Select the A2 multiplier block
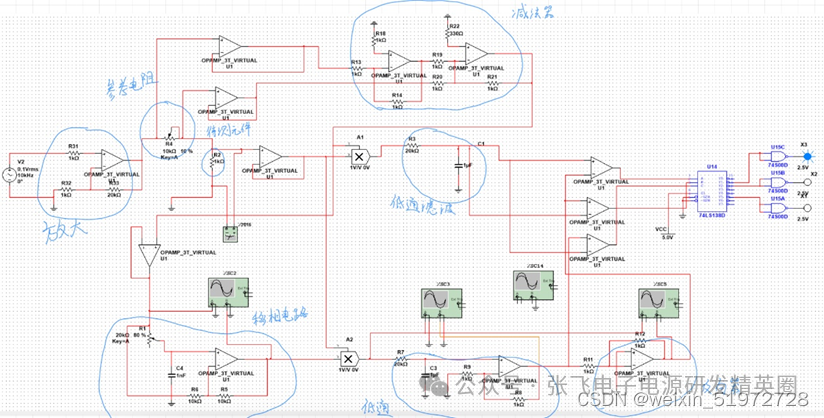This screenshot has height=418, width=824. tap(348, 359)
